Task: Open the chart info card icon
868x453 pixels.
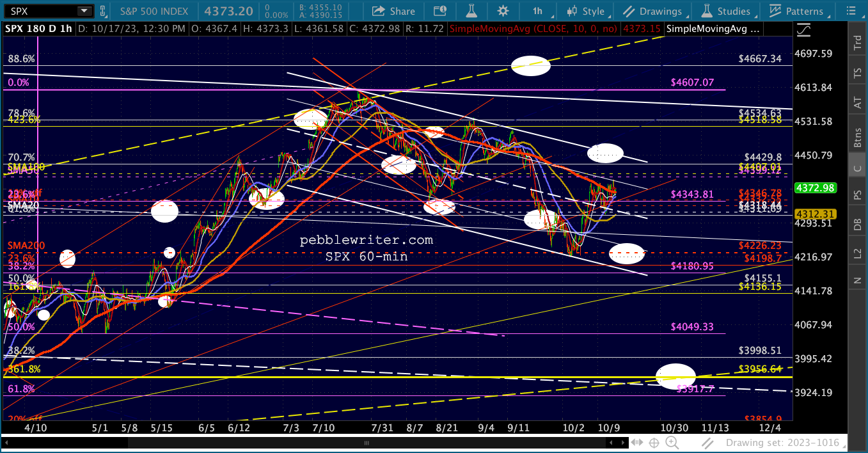Action: pyautogui.click(x=439, y=11)
